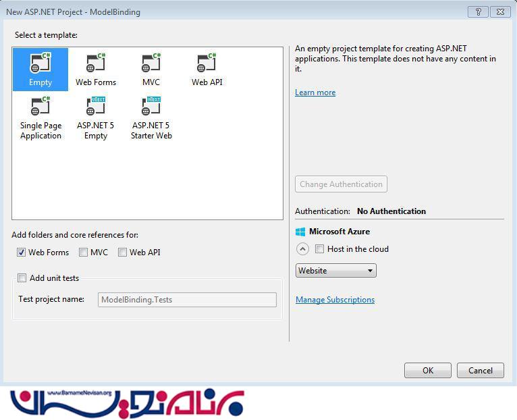Screen dimensions: 517x420
Task: Click the Change Authentication button
Action: 341,184
